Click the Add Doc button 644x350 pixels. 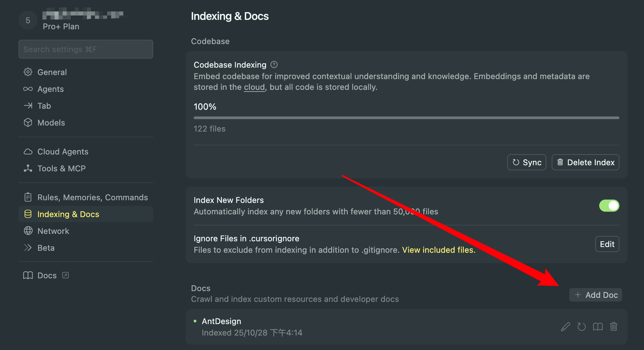pos(595,295)
